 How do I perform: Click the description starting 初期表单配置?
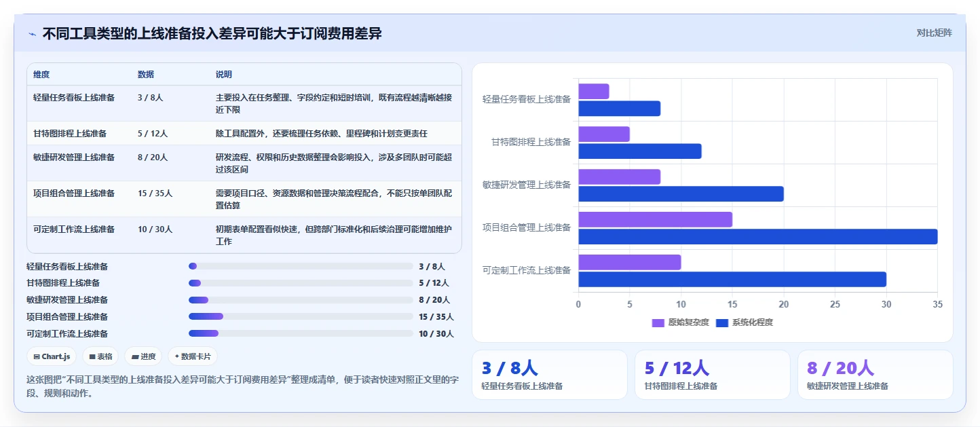tap(334, 235)
